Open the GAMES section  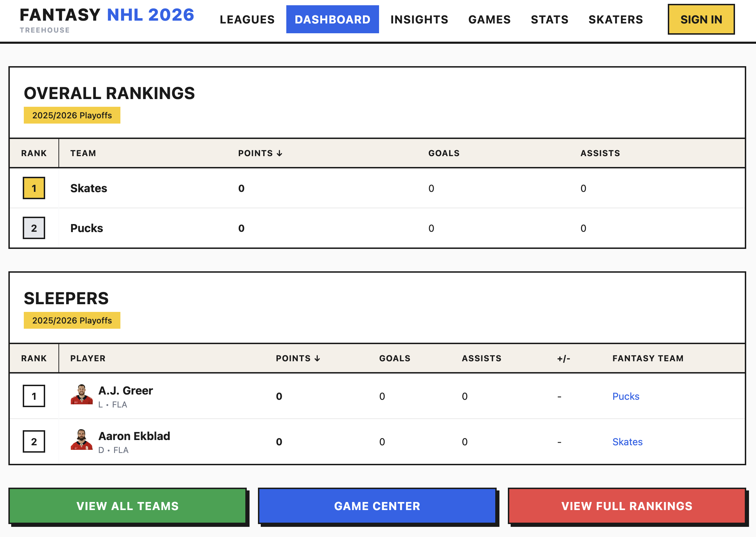pos(489,19)
